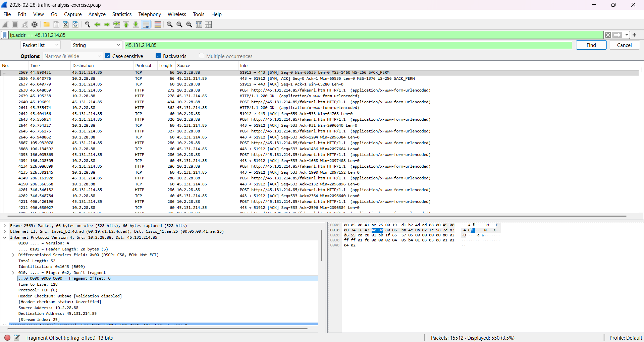Viewport: 644px width, 342px height.
Task: Select packet number 2638 row
Action: [320, 90]
